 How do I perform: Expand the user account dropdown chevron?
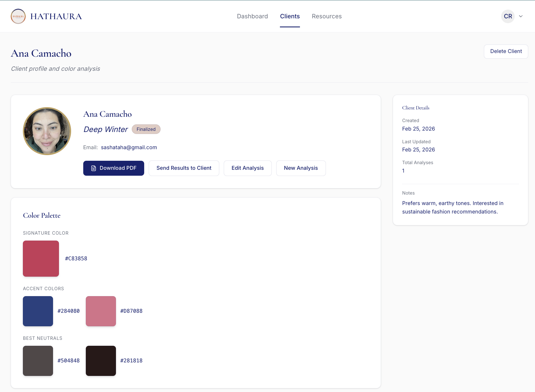click(521, 16)
